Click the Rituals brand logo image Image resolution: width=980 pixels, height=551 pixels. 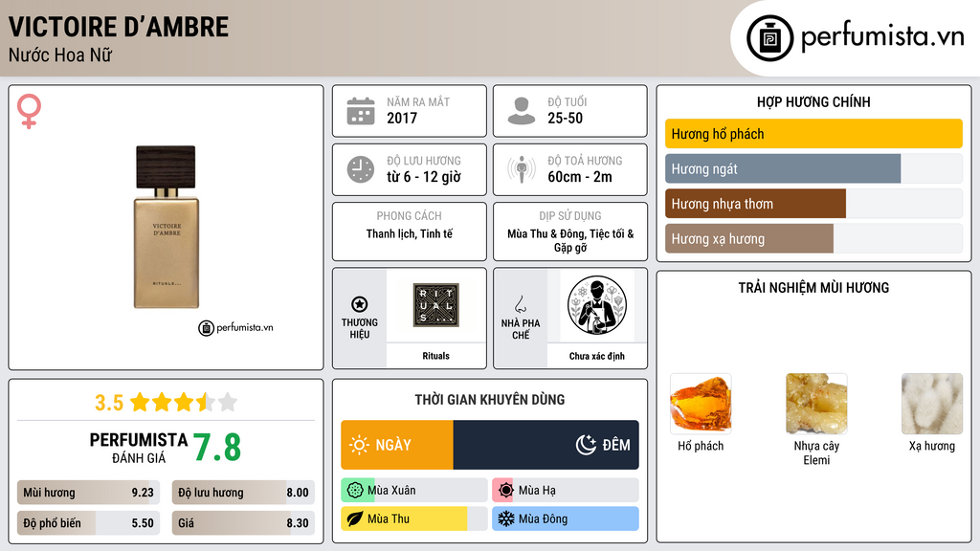(x=435, y=305)
